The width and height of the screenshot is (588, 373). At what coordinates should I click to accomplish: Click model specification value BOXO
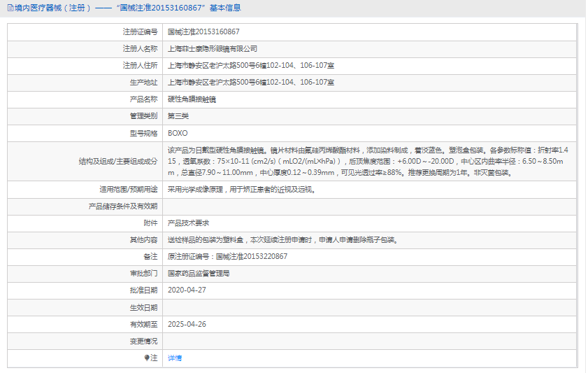pyautogui.click(x=178, y=132)
